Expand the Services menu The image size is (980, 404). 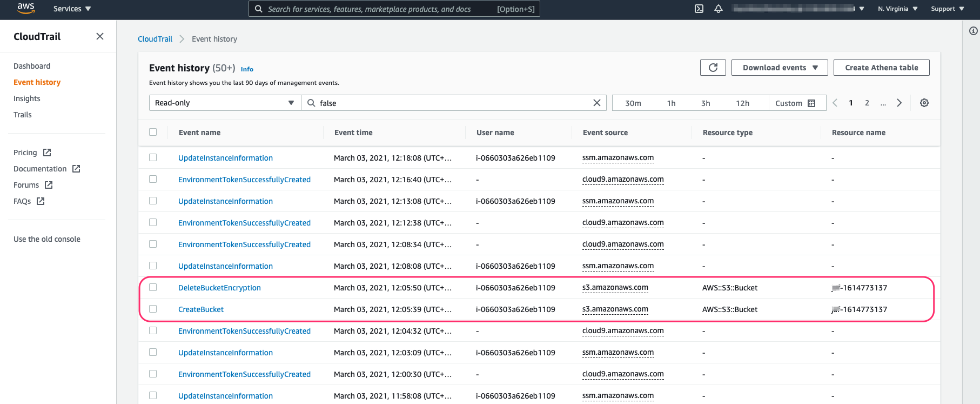pos(72,9)
